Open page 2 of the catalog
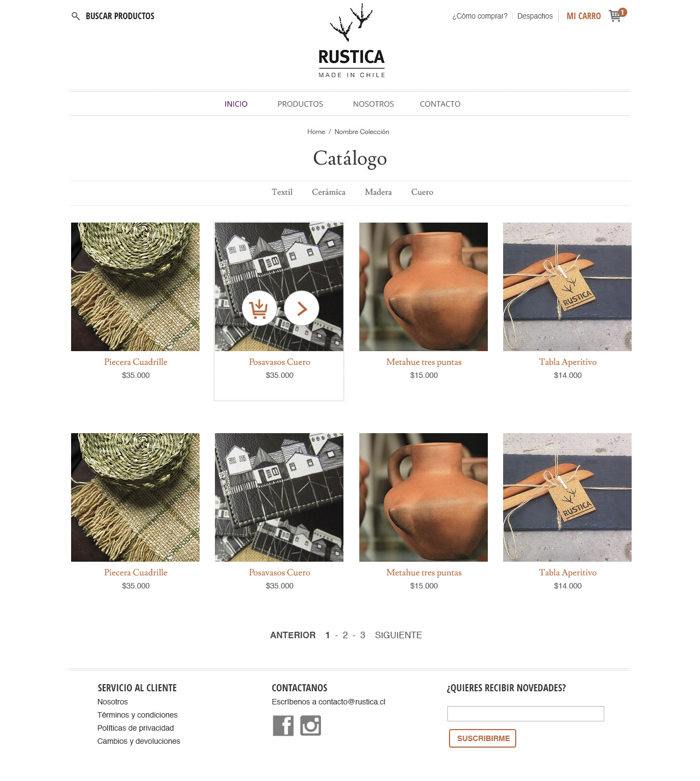 pyautogui.click(x=345, y=635)
